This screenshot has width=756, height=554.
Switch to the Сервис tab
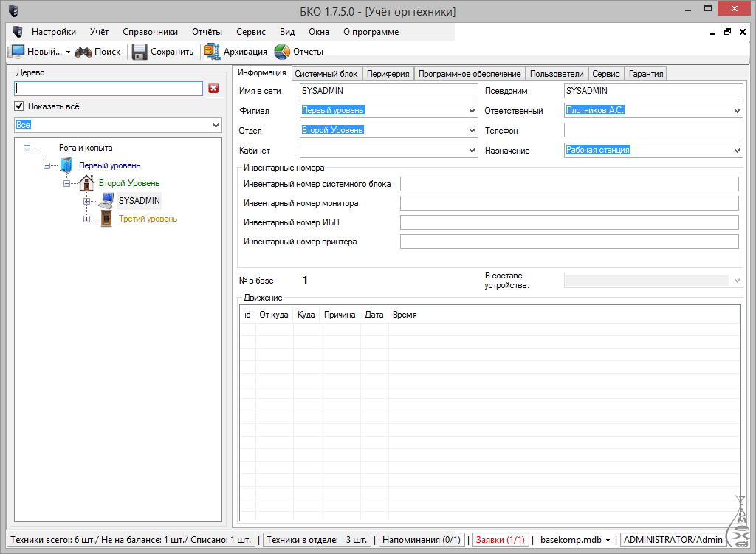click(606, 74)
